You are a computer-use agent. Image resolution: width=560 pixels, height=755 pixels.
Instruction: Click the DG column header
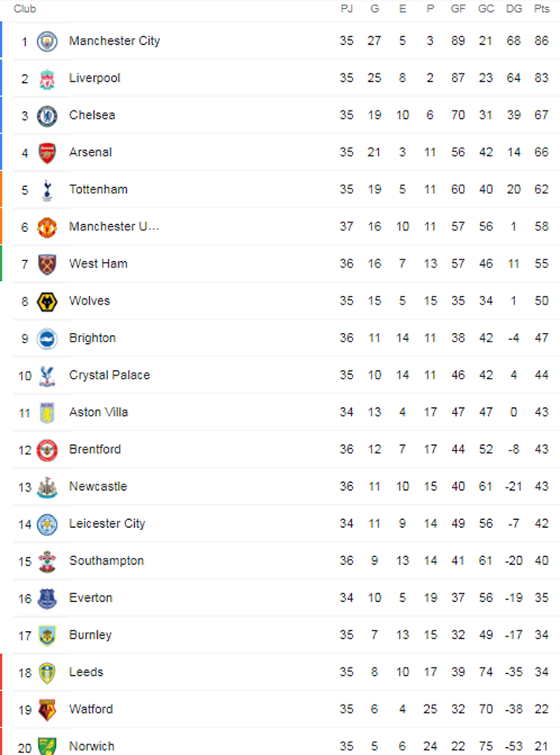point(514,9)
